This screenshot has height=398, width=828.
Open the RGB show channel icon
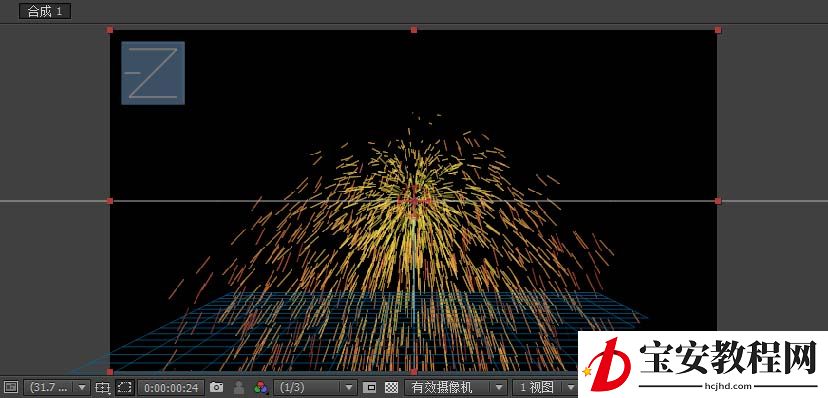tap(261, 387)
